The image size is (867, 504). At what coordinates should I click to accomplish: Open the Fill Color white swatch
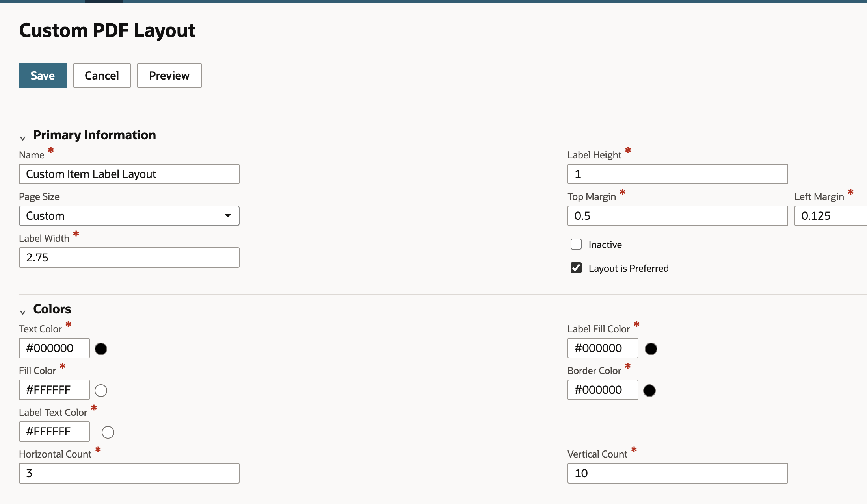101,390
